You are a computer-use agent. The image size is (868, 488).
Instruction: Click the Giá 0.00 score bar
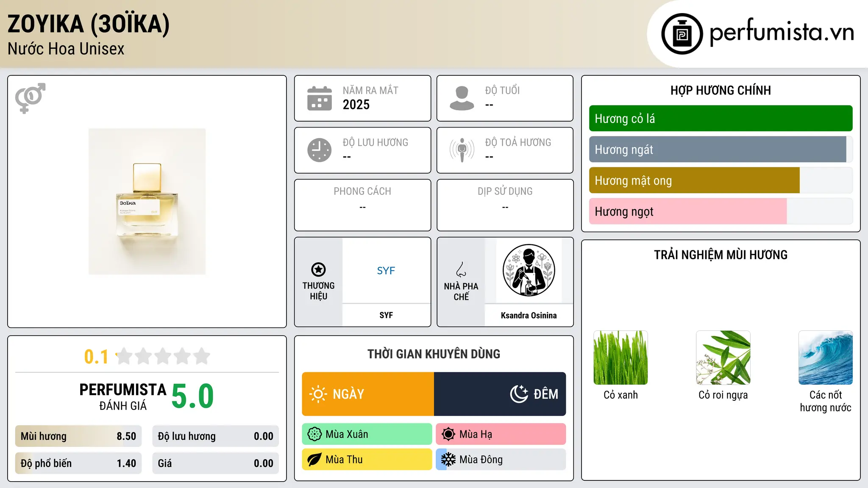point(216,463)
